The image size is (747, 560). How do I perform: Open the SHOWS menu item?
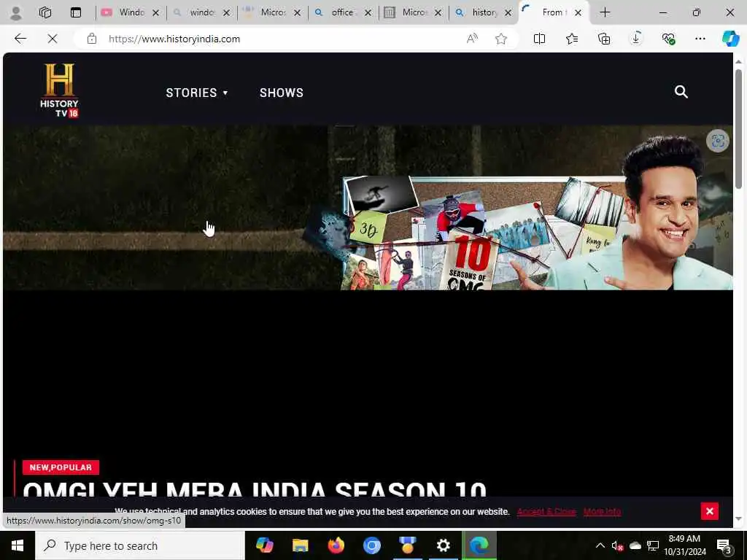(x=282, y=93)
